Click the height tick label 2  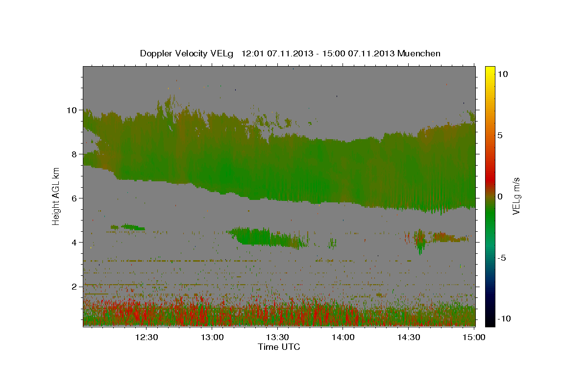pyautogui.click(x=75, y=287)
